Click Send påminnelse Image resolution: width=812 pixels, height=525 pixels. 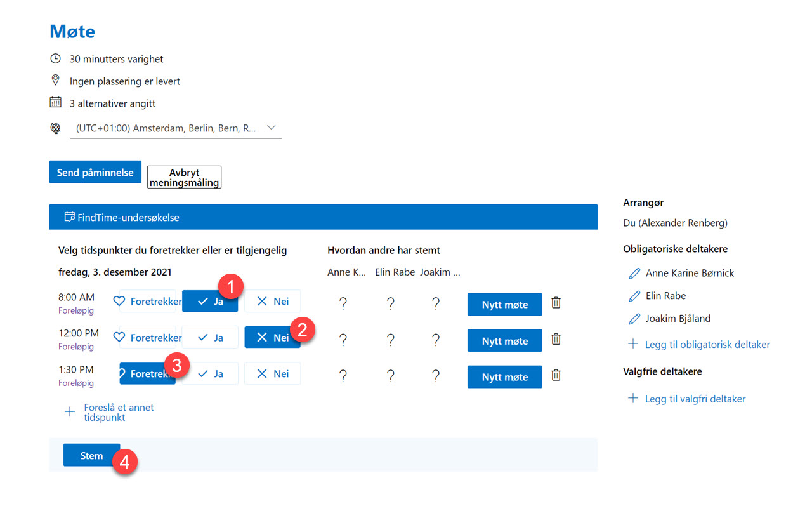pyautogui.click(x=95, y=171)
